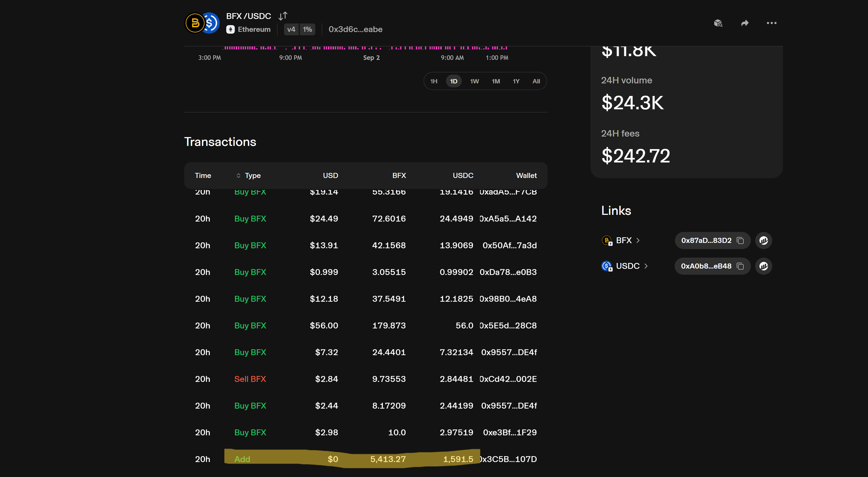
Task: Switch chart to the 1W timeframe
Action: [474, 81]
